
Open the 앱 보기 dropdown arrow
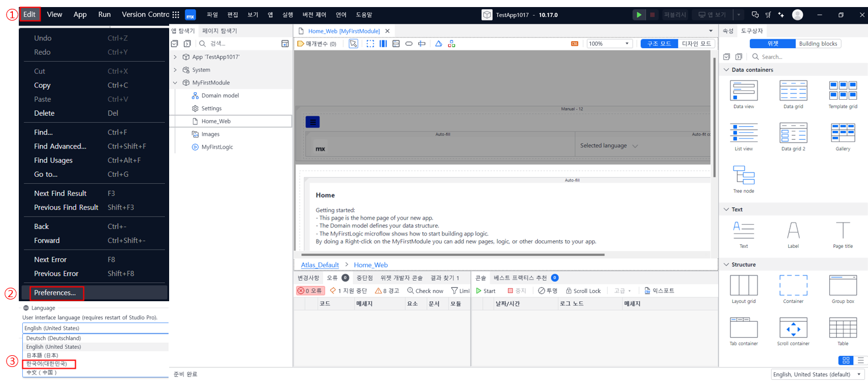(739, 15)
